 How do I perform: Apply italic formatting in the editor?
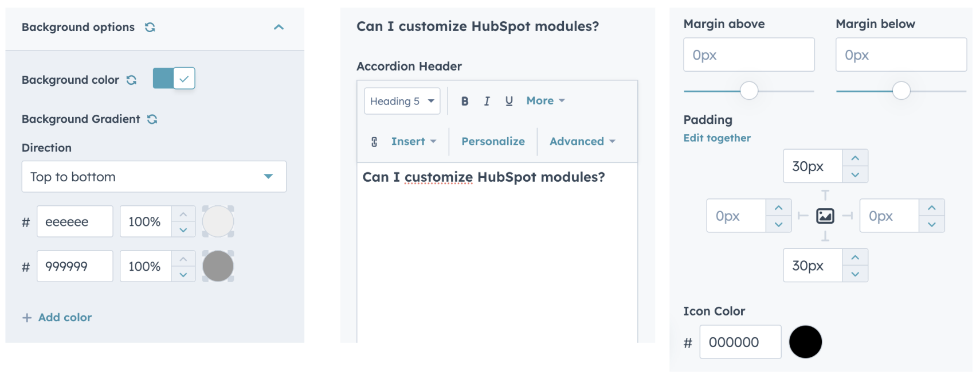pyautogui.click(x=487, y=101)
